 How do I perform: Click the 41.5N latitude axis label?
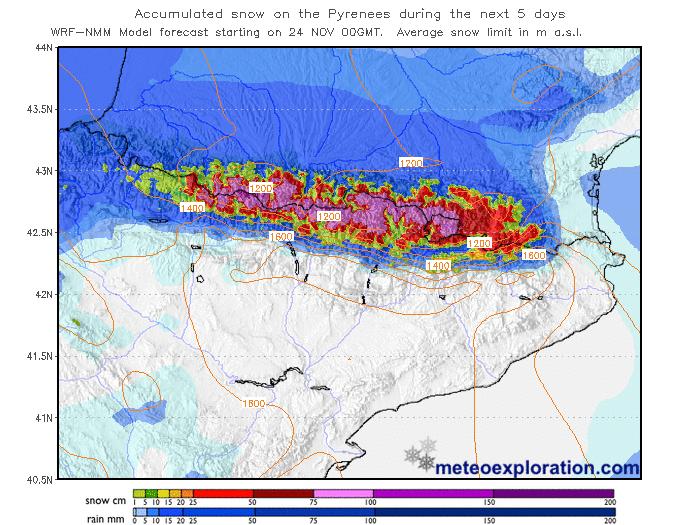(39, 356)
